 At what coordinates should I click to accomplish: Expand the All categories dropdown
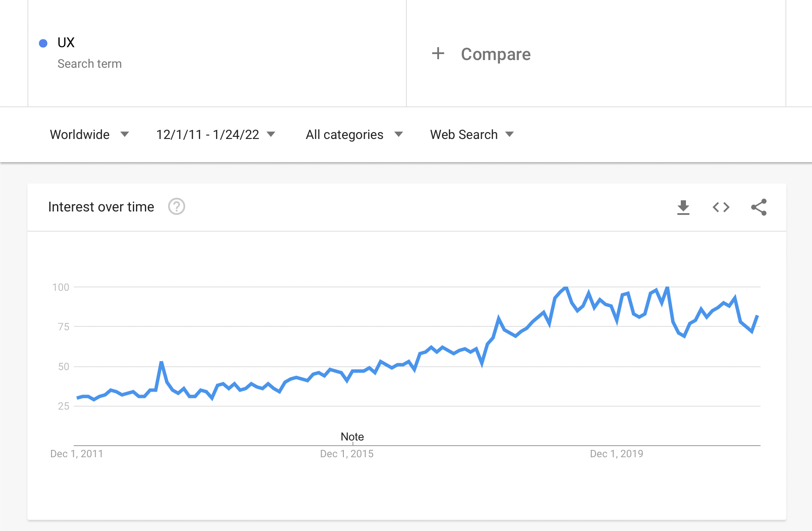pos(354,135)
